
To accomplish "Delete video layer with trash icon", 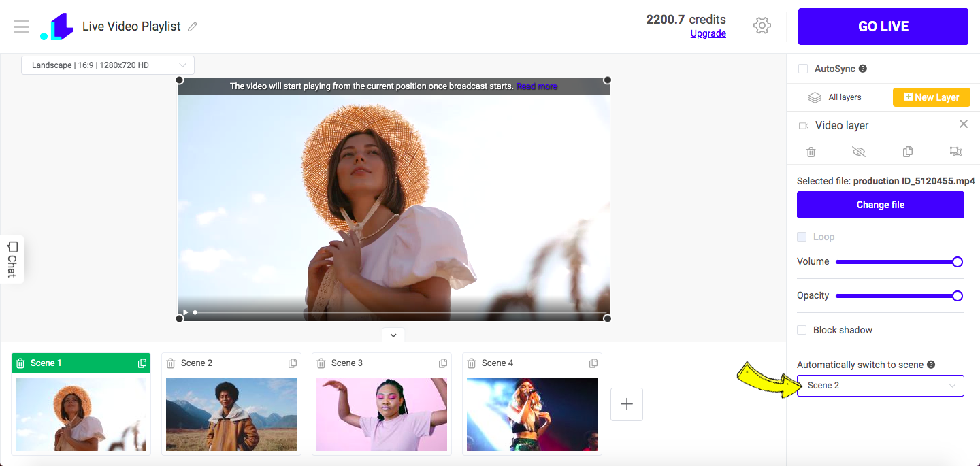I will pyautogui.click(x=811, y=152).
